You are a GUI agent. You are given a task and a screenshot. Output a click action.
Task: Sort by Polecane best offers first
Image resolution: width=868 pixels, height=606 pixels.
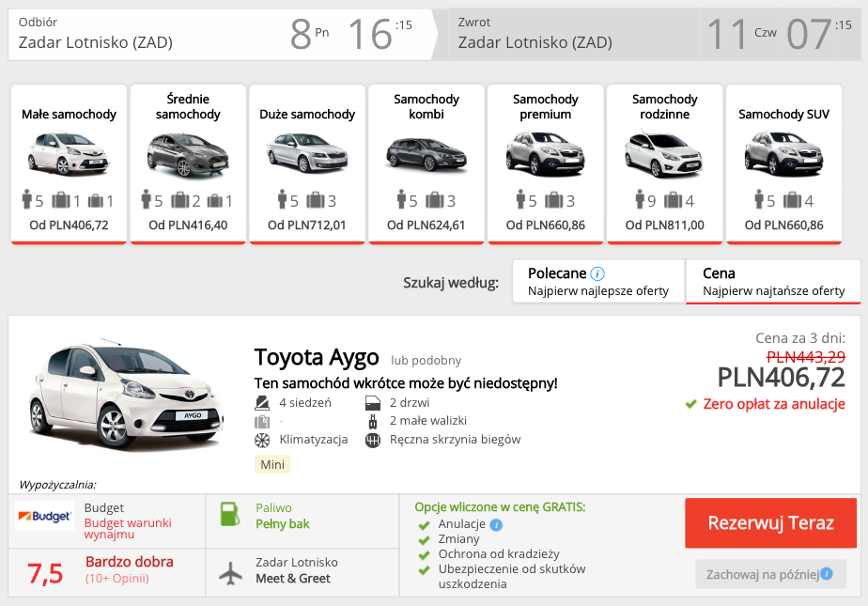(598, 281)
